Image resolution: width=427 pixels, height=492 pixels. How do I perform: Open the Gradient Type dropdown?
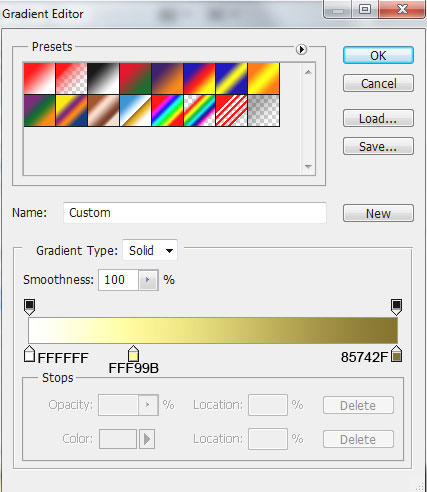[x=150, y=250]
